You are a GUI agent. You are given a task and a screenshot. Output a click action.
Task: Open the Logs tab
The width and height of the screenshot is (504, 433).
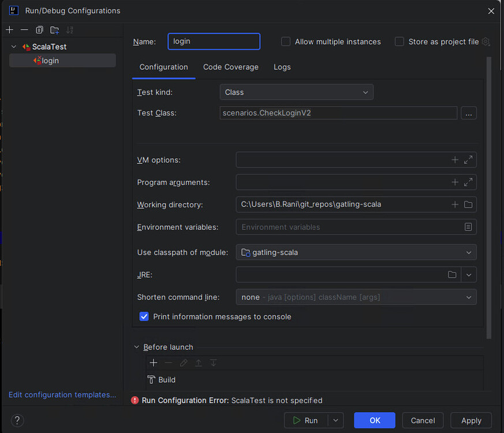tap(282, 67)
